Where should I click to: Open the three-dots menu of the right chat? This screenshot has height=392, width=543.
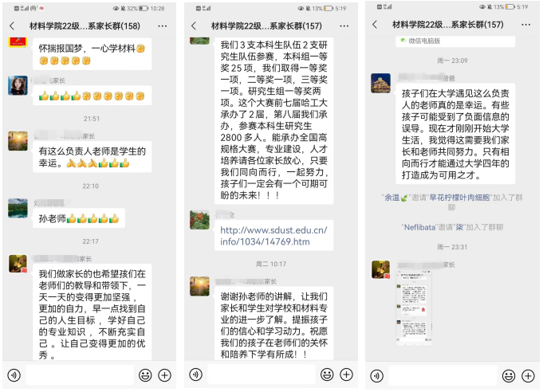tap(525, 25)
